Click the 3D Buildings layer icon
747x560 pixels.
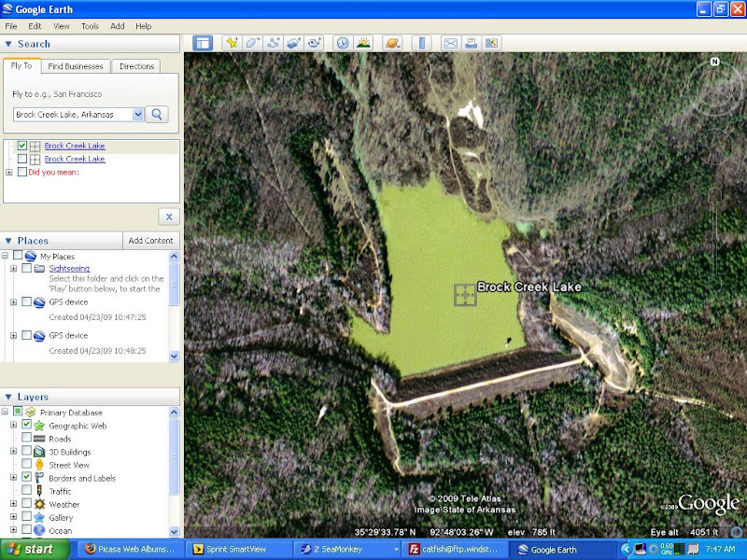[x=39, y=452]
